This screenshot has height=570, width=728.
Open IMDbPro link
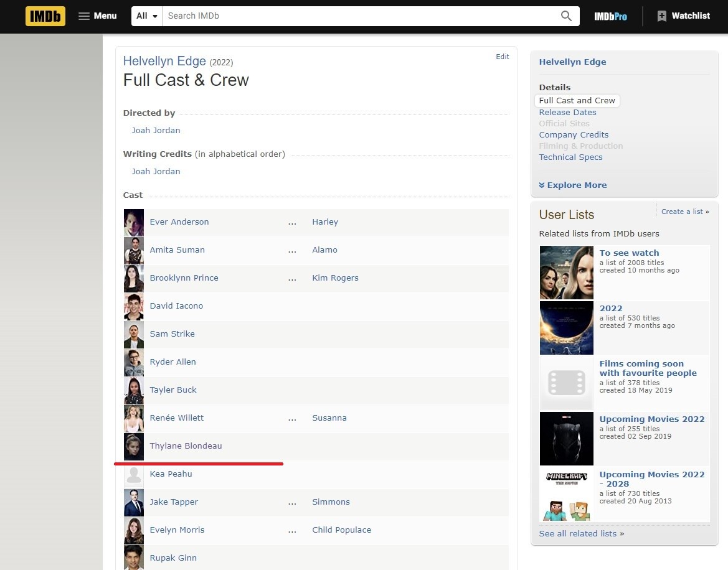pyautogui.click(x=610, y=16)
